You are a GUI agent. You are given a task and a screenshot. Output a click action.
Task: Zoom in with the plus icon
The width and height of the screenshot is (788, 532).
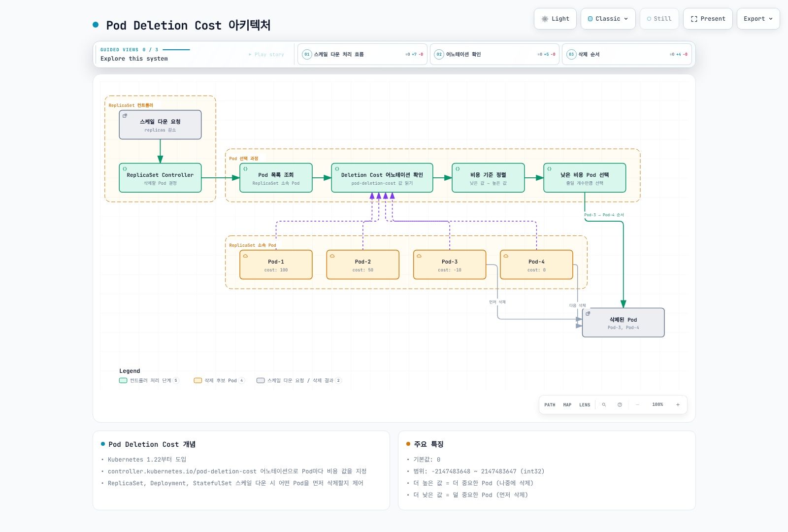click(678, 405)
